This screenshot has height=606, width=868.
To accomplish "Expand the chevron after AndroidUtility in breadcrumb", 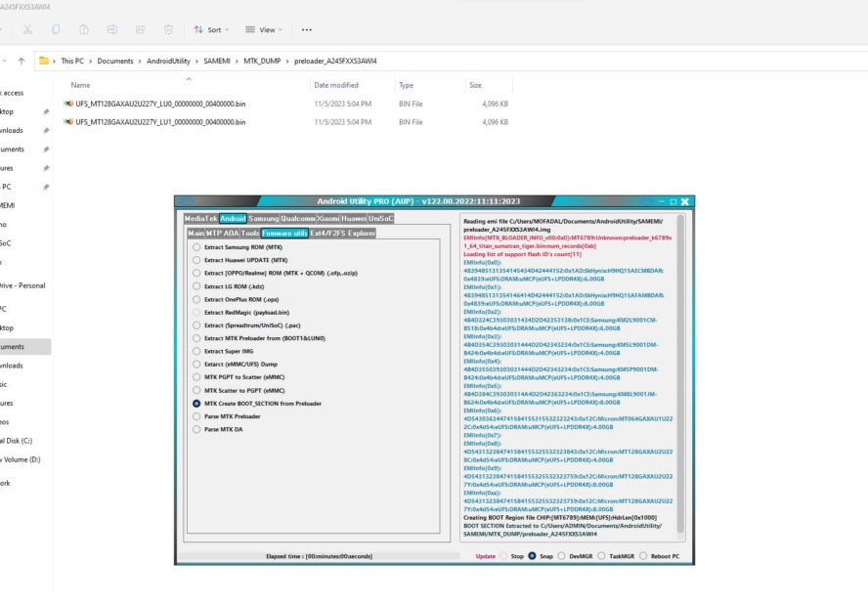I will point(196,61).
